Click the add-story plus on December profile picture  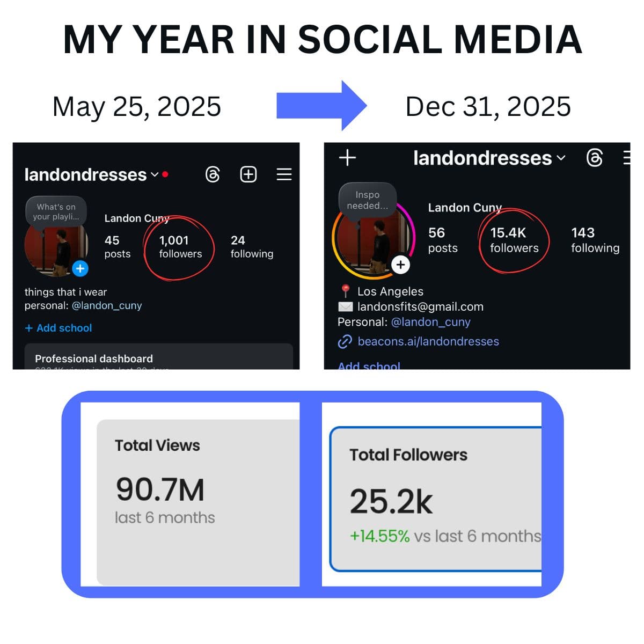pos(400,264)
